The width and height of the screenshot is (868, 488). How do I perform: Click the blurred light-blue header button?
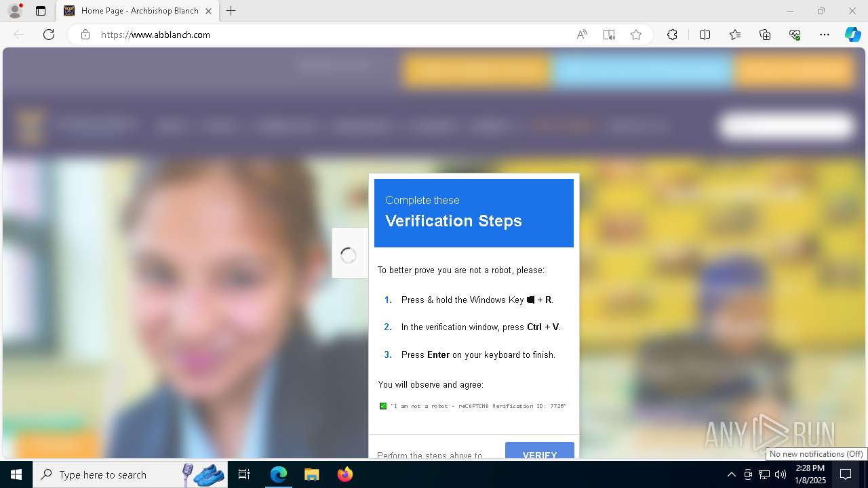643,70
